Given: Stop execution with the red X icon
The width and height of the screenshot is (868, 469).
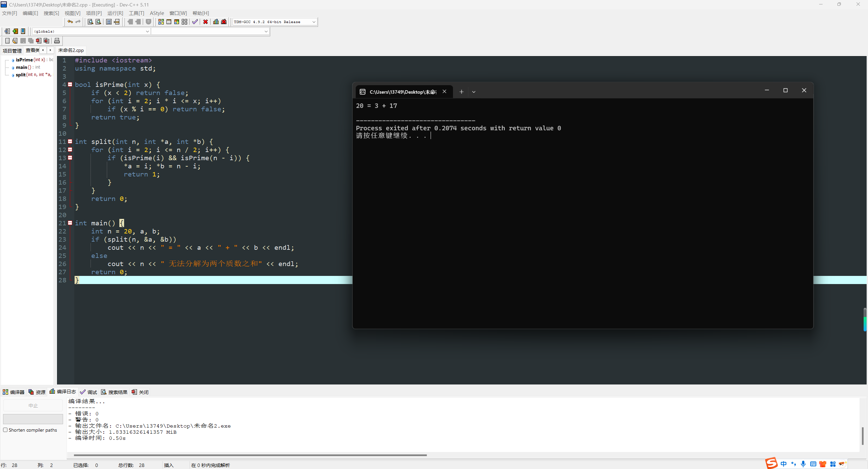Looking at the screenshot, I should coord(205,22).
